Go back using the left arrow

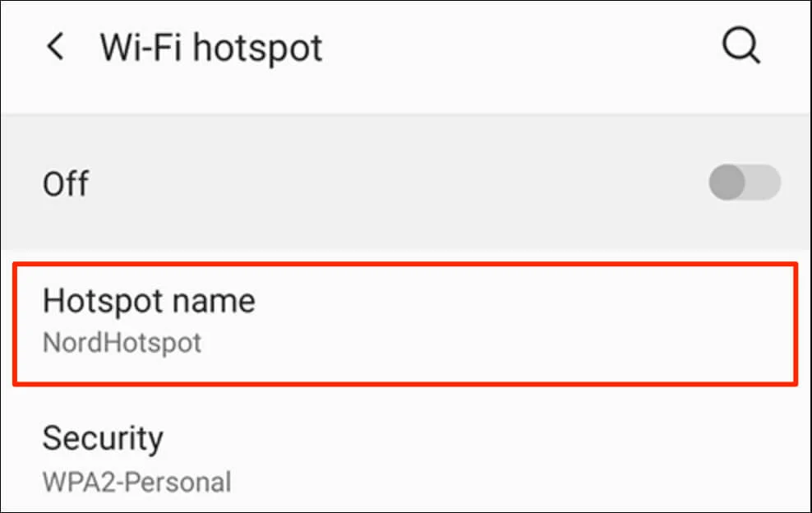[x=56, y=48]
